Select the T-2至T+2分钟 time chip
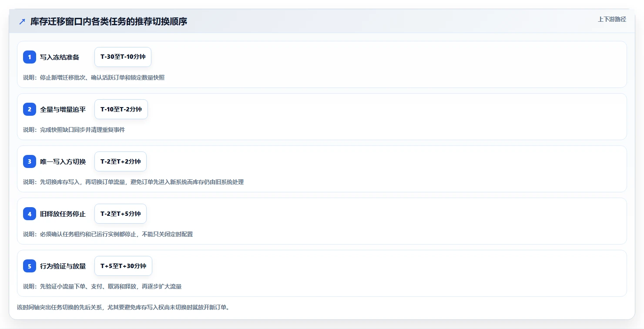The height and width of the screenshot is (329, 644). point(121,161)
